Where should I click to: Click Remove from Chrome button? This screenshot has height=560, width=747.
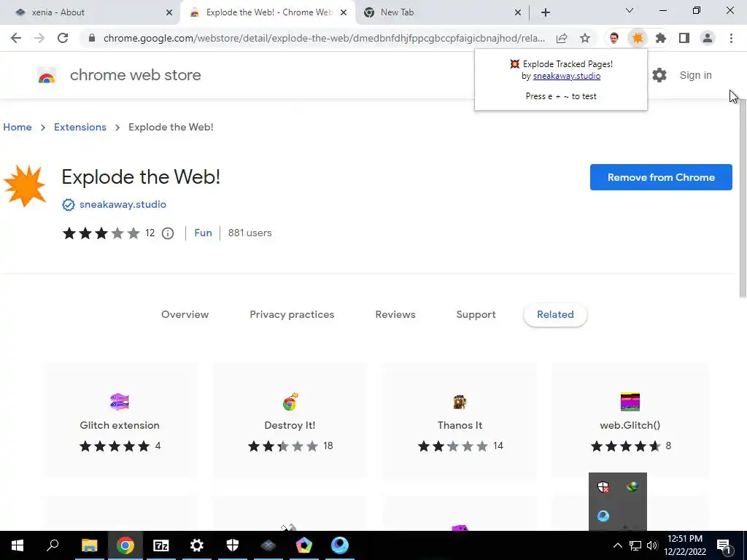(661, 177)
